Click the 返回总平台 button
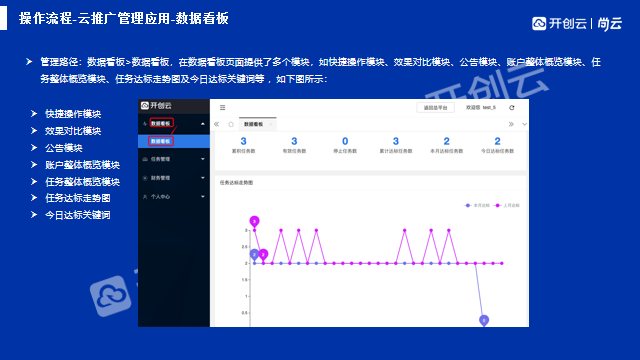The height and width of the screenshot is (360, 640). pyautogui.click(x=436, y=108)
